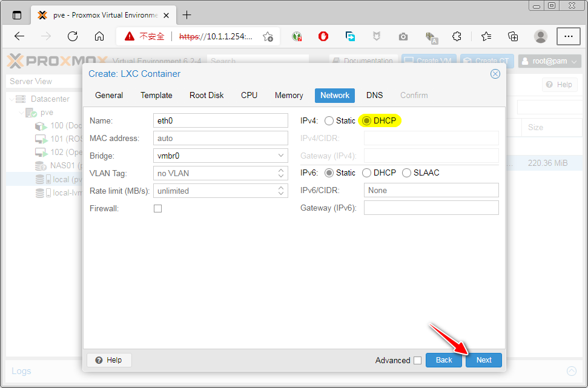This screenshot has height=388, width=588.
Task: Toggle the Advanced checkbox
Action: [x=417, y=360]
